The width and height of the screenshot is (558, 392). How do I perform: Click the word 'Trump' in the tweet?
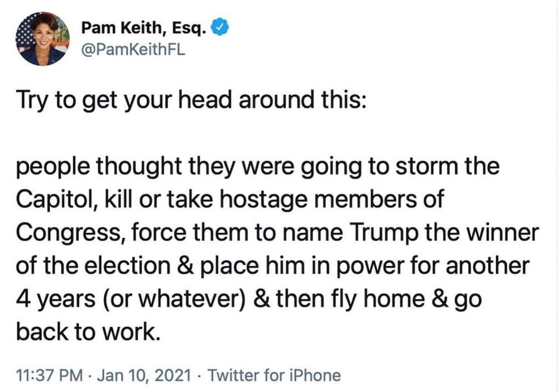384,233
